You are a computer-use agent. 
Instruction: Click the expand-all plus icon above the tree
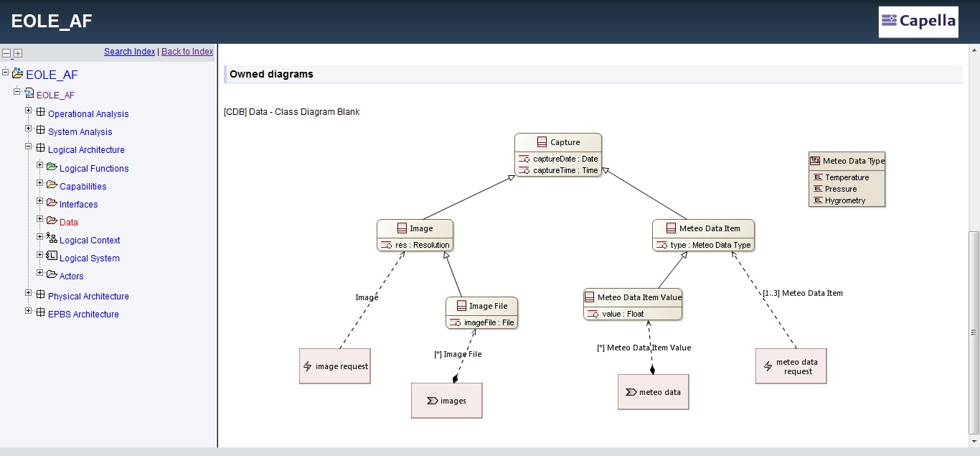coord(18,53)
